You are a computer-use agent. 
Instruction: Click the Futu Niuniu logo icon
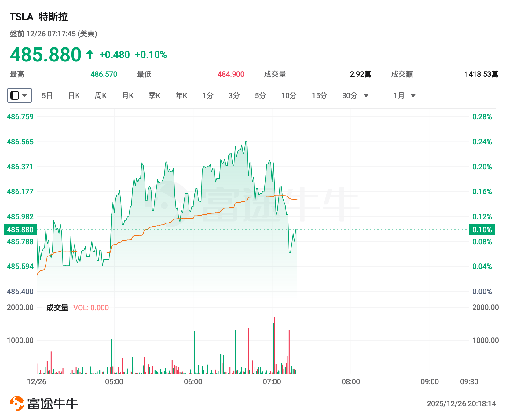coord(17,403)
